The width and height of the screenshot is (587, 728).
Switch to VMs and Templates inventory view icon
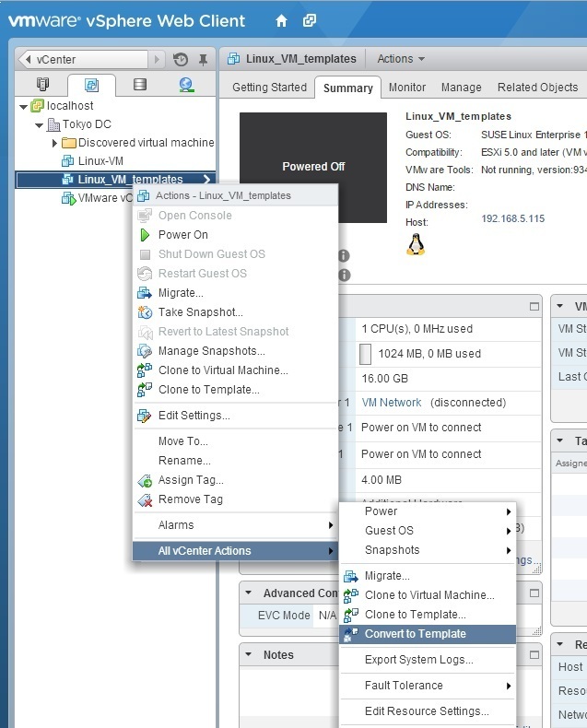tap(91, 85)
